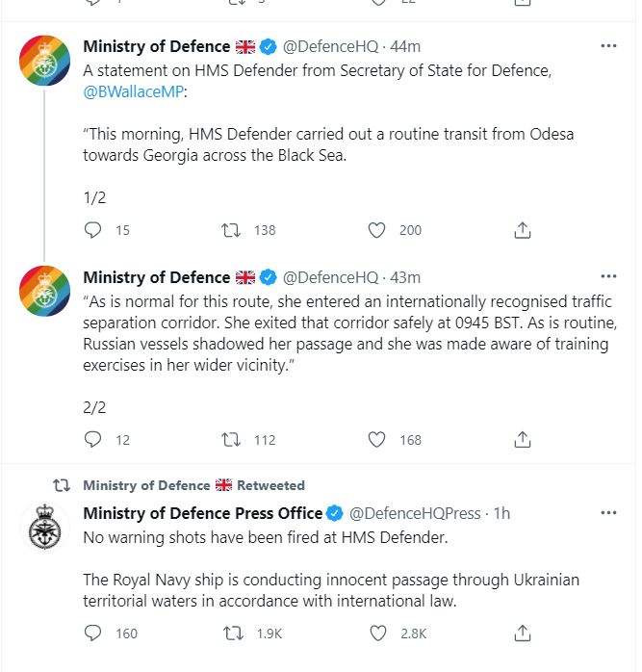The height and width of the screenshot is (672, 642).
Task: View the rainbow Ministry of Defence avatar on 44m tweet
Action: [45, 61]
